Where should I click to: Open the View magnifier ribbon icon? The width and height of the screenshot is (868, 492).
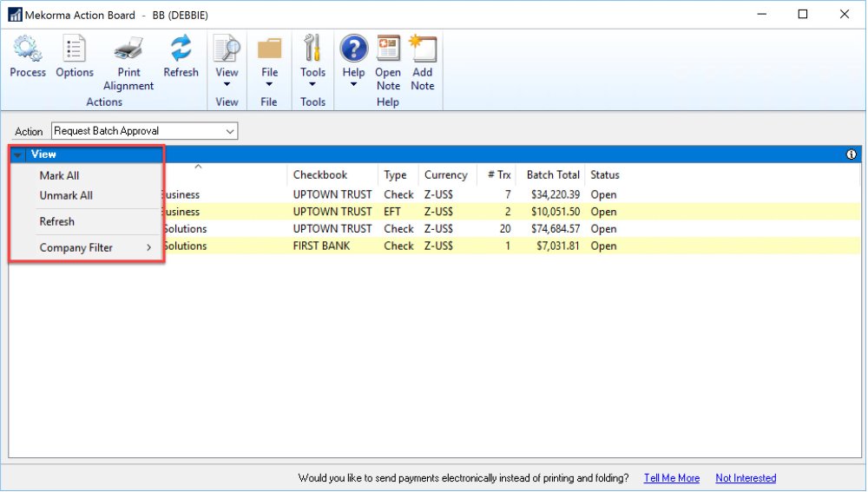pyautogui.click(x=227, y=49)
